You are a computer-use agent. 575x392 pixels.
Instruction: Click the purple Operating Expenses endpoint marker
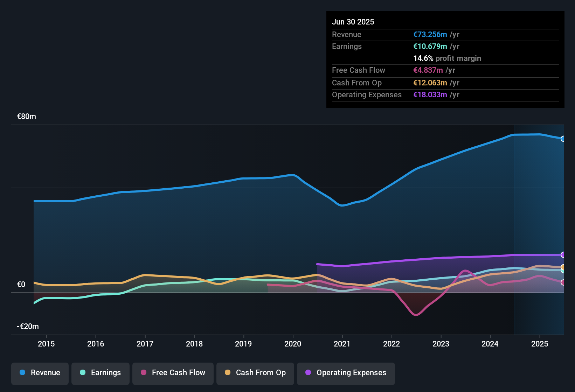(563, 254)
